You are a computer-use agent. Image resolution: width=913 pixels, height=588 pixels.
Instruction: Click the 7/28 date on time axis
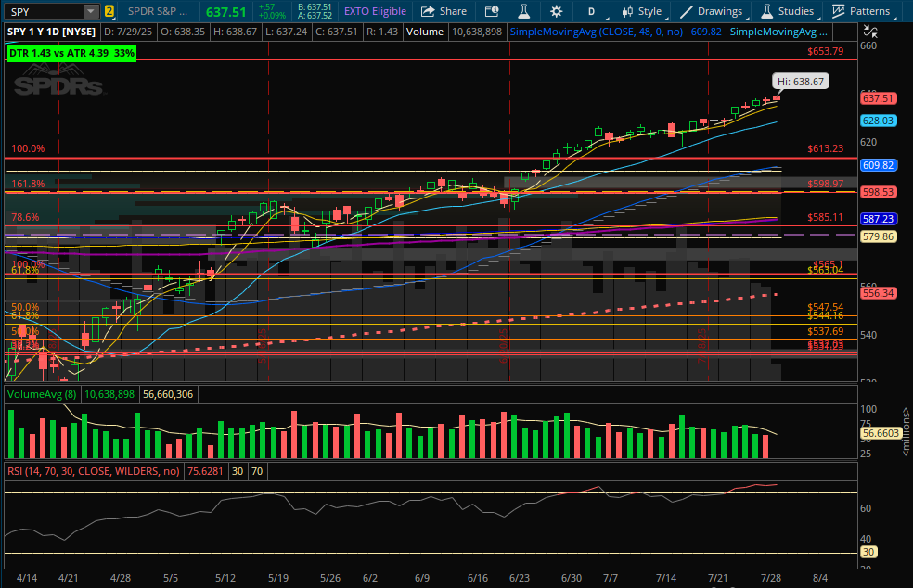click(771, 578)
